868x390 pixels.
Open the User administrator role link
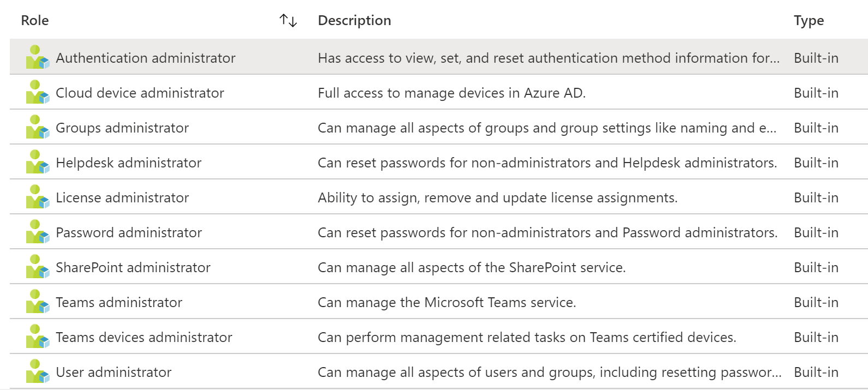pos(114,372)
